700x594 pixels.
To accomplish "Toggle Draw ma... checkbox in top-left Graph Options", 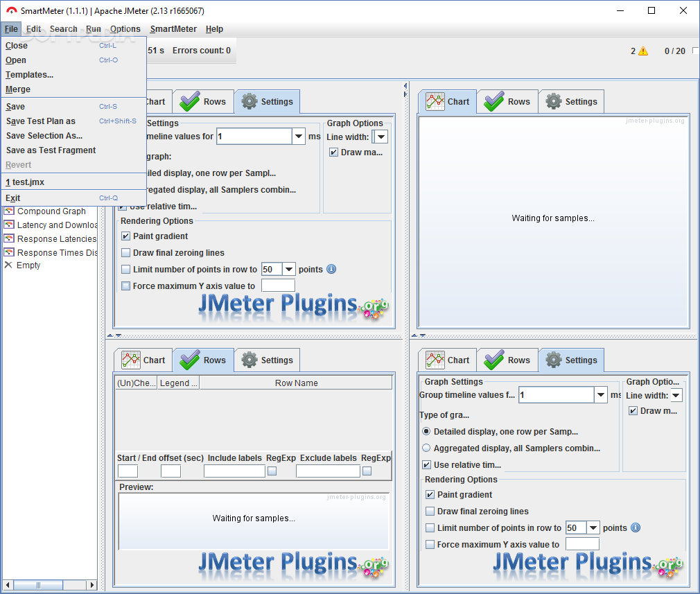I will point(333,152).
